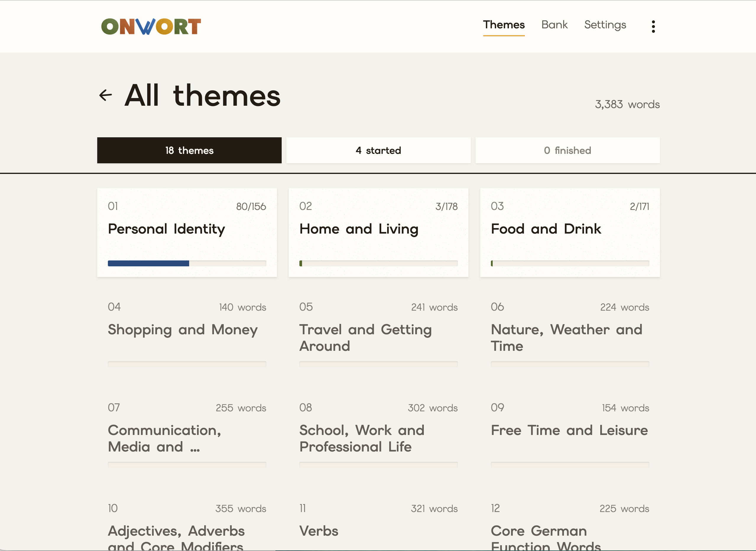Screen dimensions: 756x551
Task: Click the 355 words label
Action: 240,509
